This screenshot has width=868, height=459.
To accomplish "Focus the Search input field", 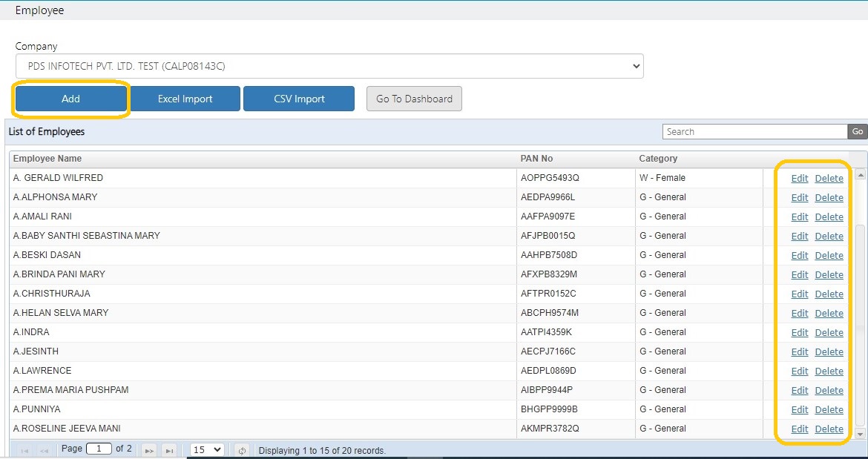I will tap(755, 131).
